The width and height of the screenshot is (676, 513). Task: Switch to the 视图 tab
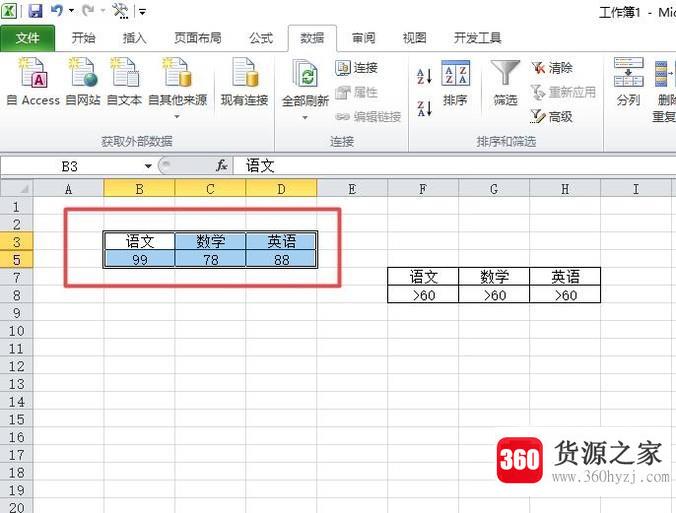pos(414,38)
